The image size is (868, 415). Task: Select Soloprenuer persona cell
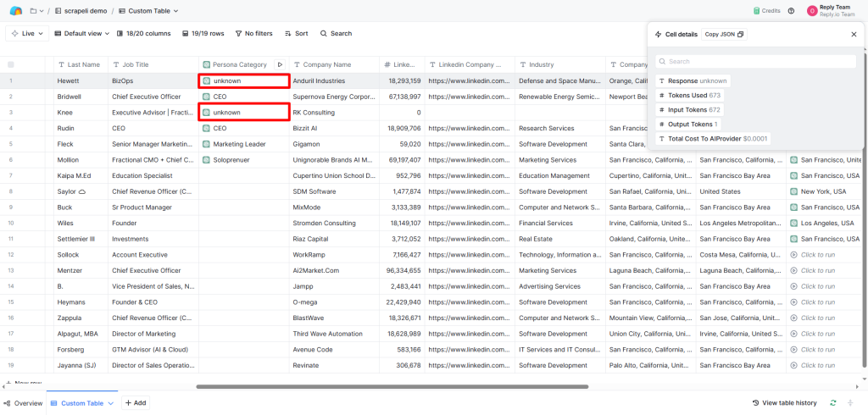coord(244,160)
